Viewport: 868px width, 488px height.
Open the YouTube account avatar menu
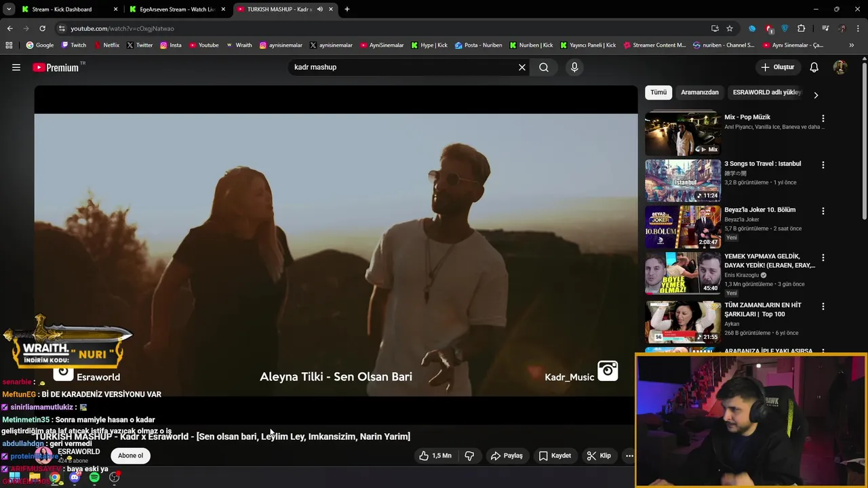(x=840, y=67)
